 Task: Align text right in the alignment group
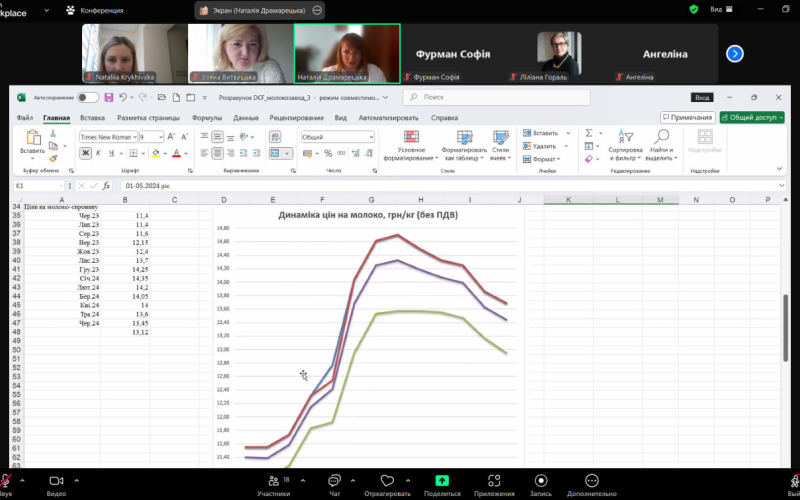click(x=230, y=153)
